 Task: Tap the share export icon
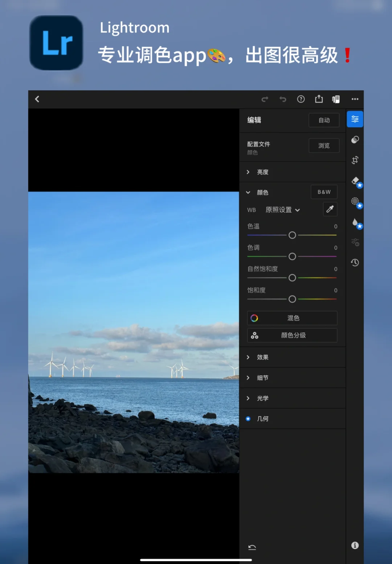(x=319, y=99)
